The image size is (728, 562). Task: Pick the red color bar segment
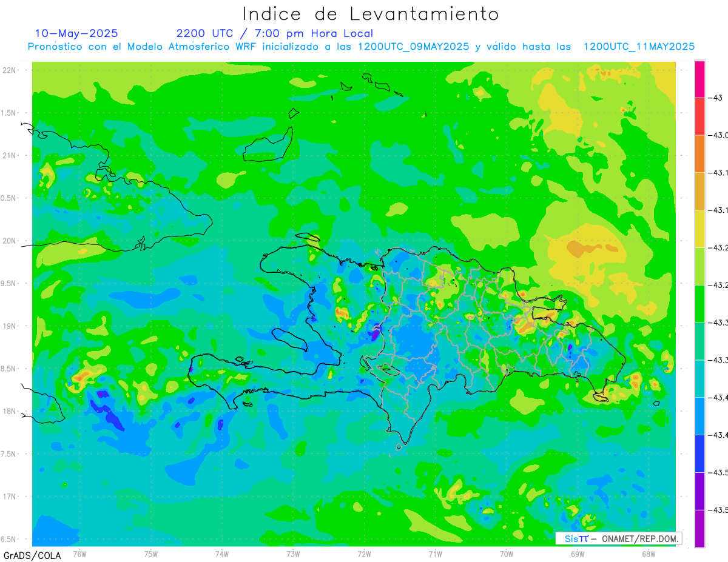click(x=699, y=116)
